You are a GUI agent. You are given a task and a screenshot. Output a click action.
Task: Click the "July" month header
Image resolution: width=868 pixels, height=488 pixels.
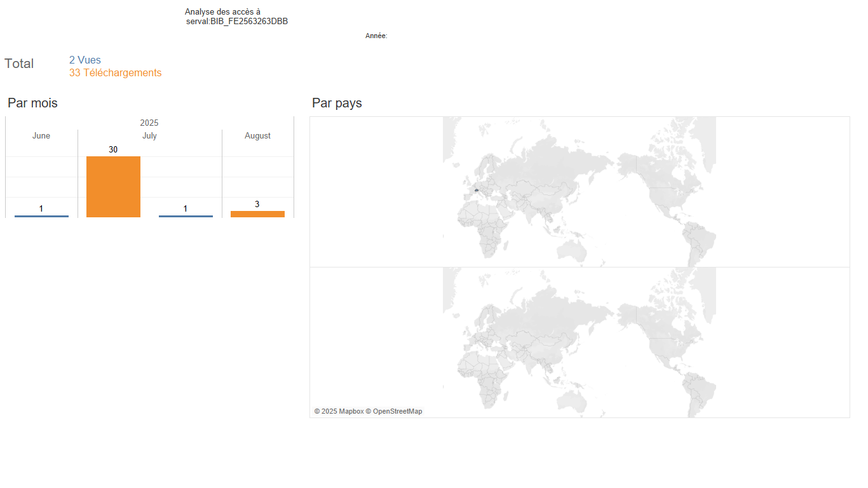point(149,136)
